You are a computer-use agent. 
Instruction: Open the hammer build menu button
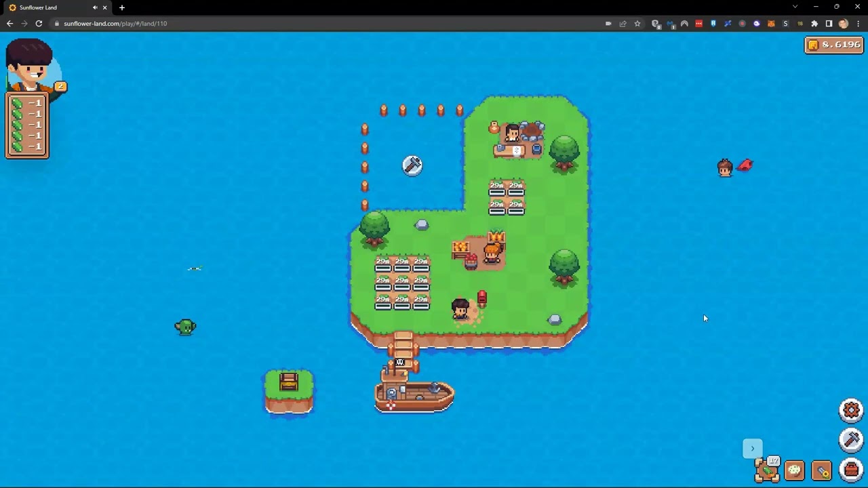point(851,440)
